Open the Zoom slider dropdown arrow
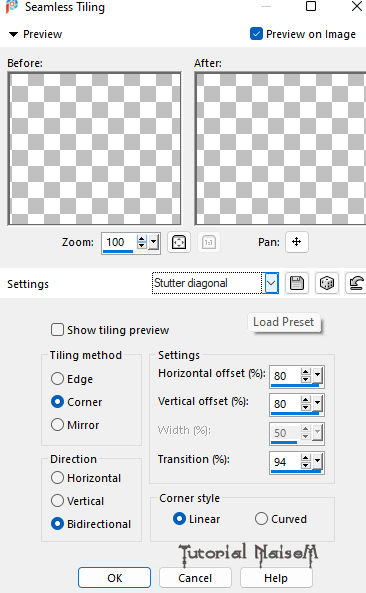The height and width of the screenshot is (593, 366). coord(153,242)
